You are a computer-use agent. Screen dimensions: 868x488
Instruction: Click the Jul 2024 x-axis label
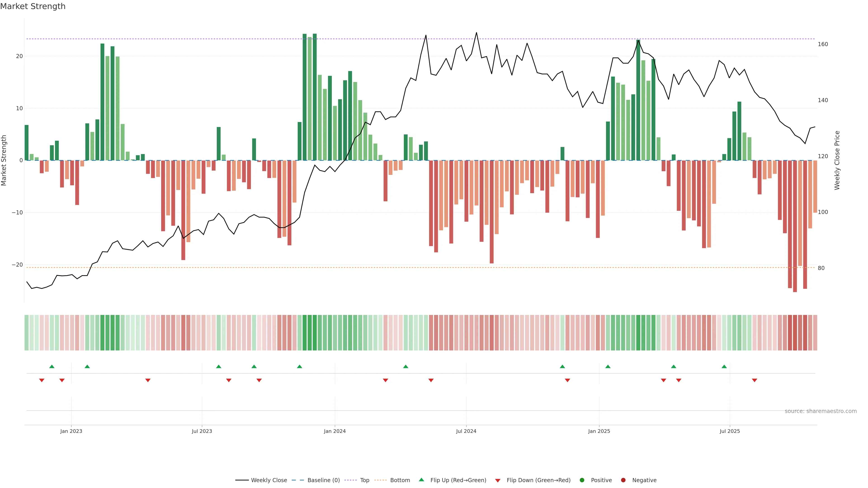coord(466,431)
